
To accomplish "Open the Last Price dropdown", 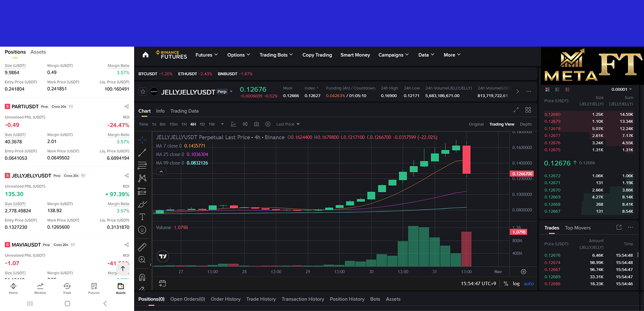I will pos(288,124).
